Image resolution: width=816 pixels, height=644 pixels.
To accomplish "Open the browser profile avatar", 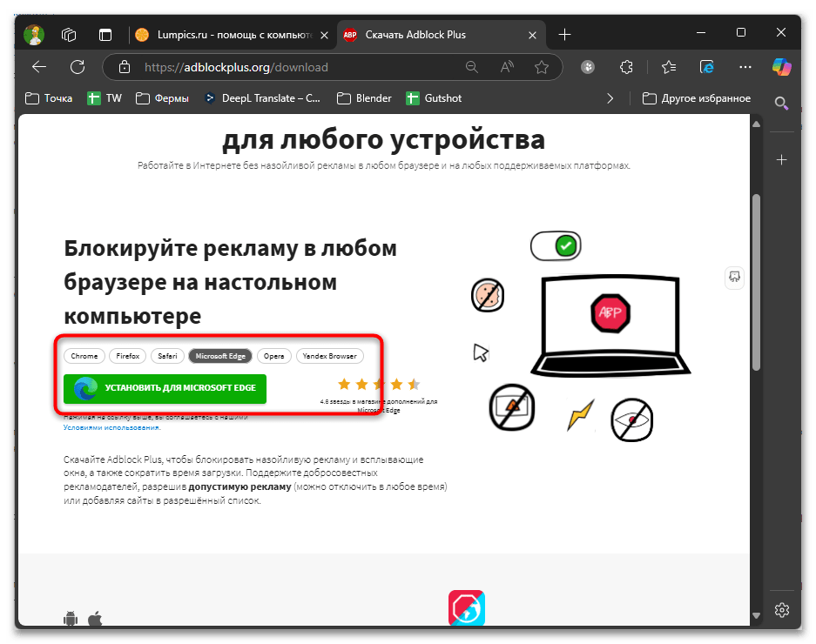I will (x=34, y=35).
